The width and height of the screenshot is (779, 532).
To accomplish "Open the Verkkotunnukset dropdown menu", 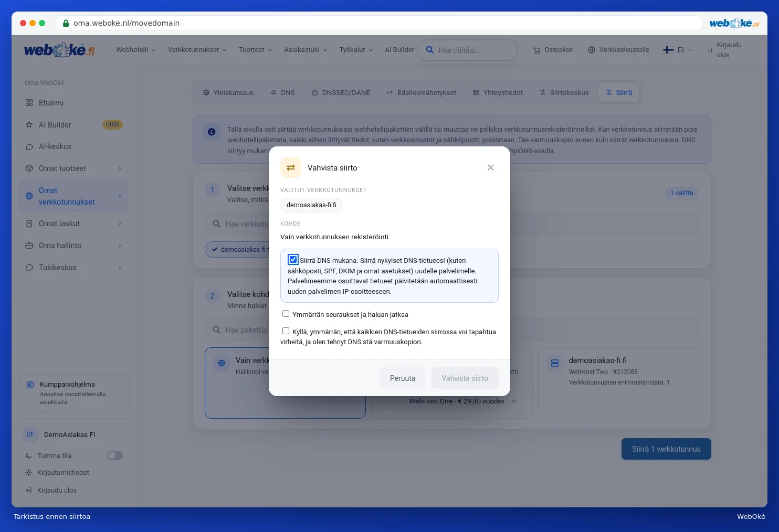I will (x=197, y=50).
